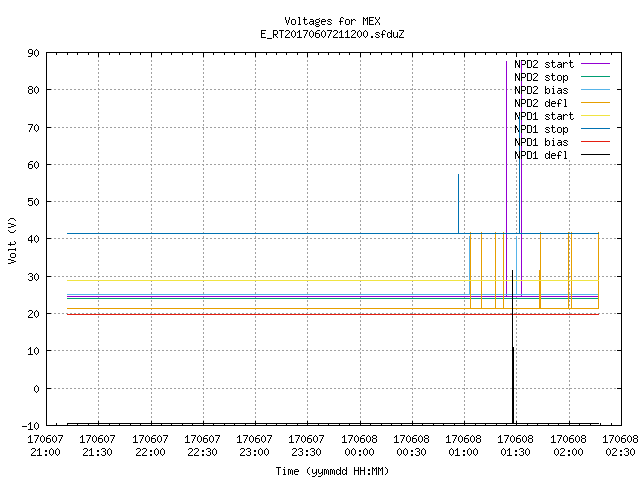640x480 pixels.
Task: Click the x-axis tick '170608 00:00'
Action: point(360,446)
